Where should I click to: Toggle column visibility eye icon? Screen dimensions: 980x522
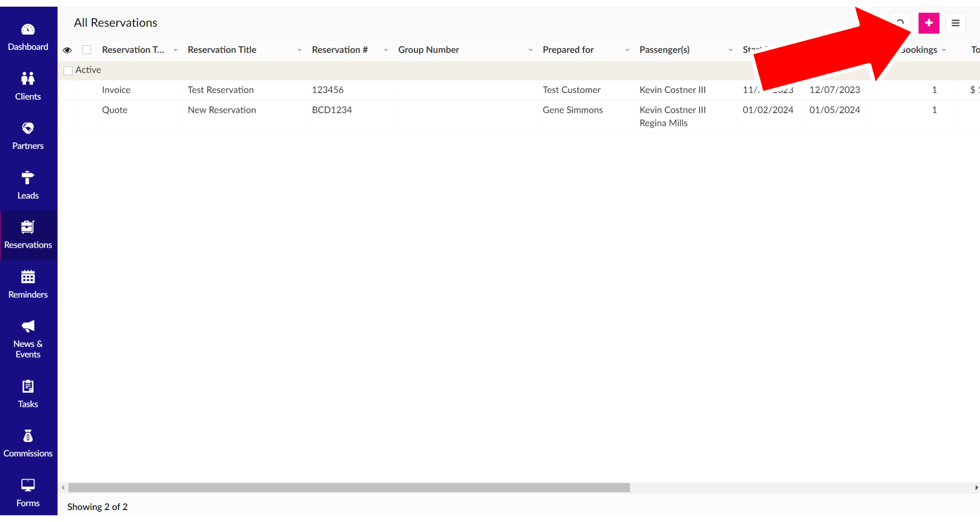pos(67,50)
